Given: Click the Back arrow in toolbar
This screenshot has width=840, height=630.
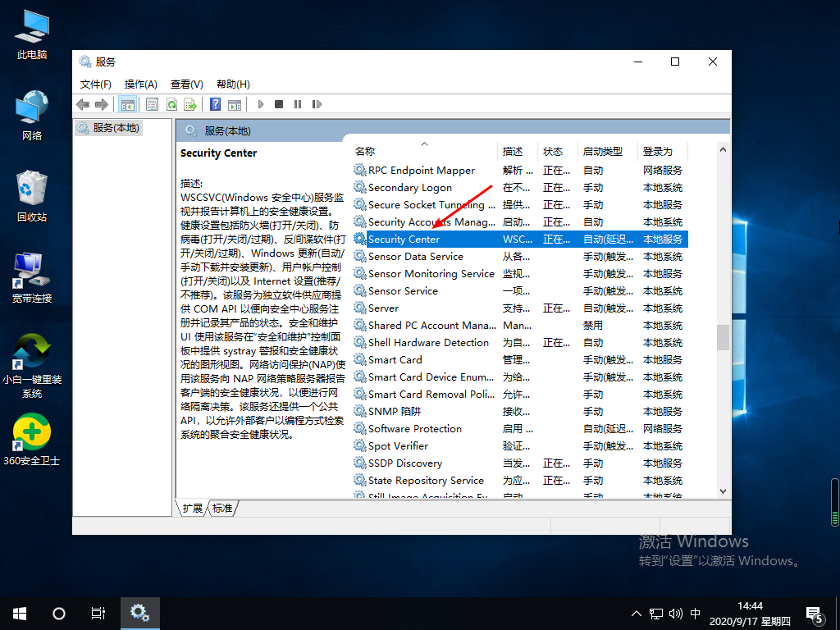Looking at the screenshot, I should (x=83, y=104).
